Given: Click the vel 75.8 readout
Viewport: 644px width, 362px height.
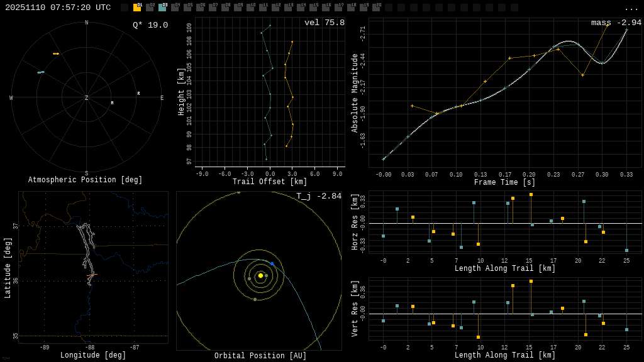Looking at the screenshot, I should [x=325, y=23].
